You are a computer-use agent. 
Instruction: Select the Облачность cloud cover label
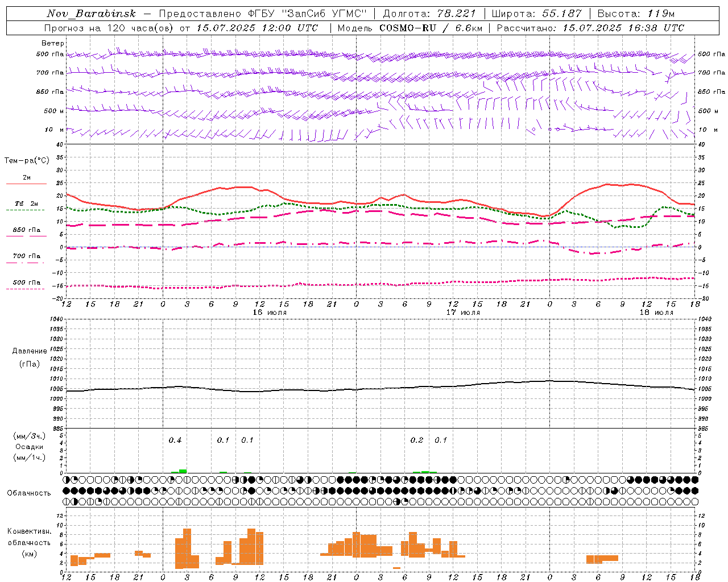[x=29, y=493]
